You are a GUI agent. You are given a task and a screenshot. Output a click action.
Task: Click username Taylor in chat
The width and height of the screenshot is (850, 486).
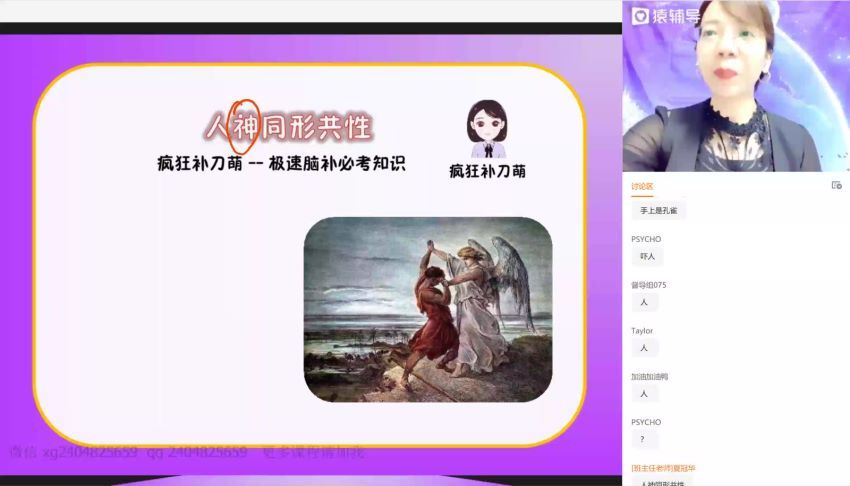(642, 331)
